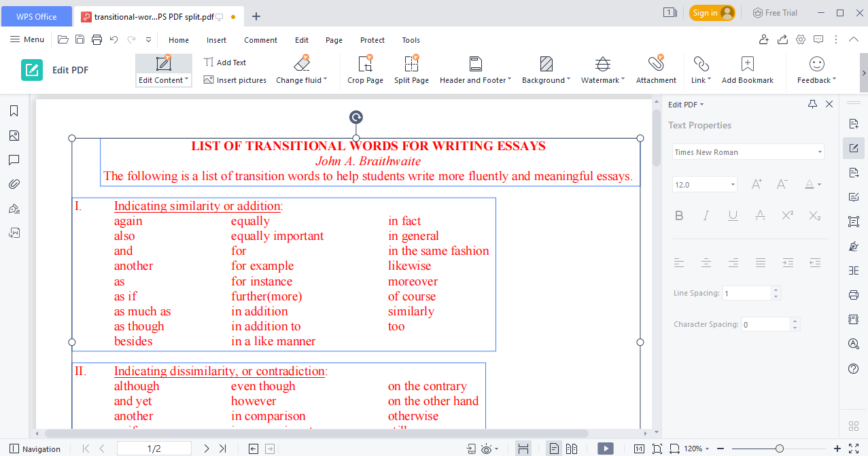Open attachments paperclip in left sidebar
This screenshot has width=868, height=456.
pyautogui.click(x=14, y=184)
